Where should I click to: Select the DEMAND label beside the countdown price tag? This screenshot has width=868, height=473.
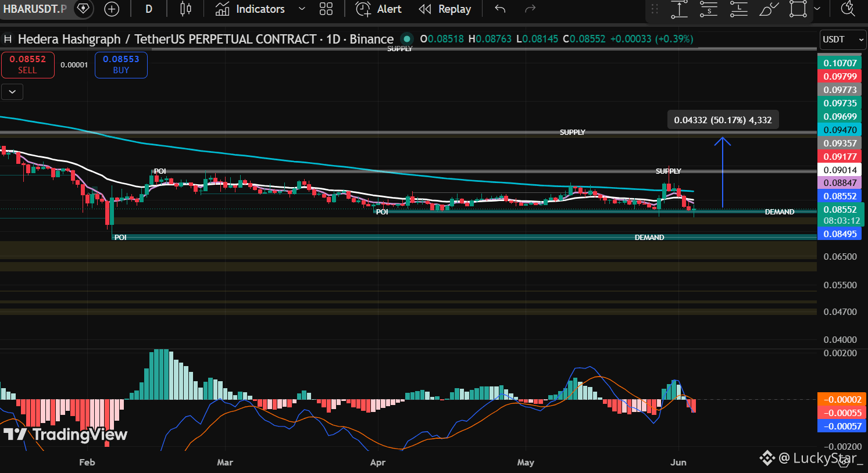click(x=780, y=212)
